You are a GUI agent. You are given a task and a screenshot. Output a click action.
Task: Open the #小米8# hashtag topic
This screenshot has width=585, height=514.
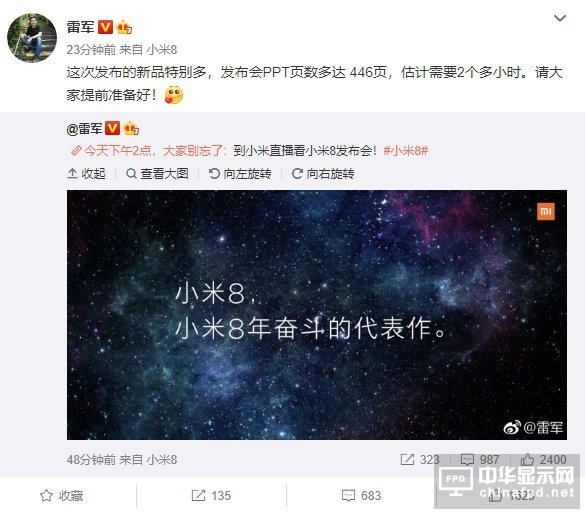406,151
